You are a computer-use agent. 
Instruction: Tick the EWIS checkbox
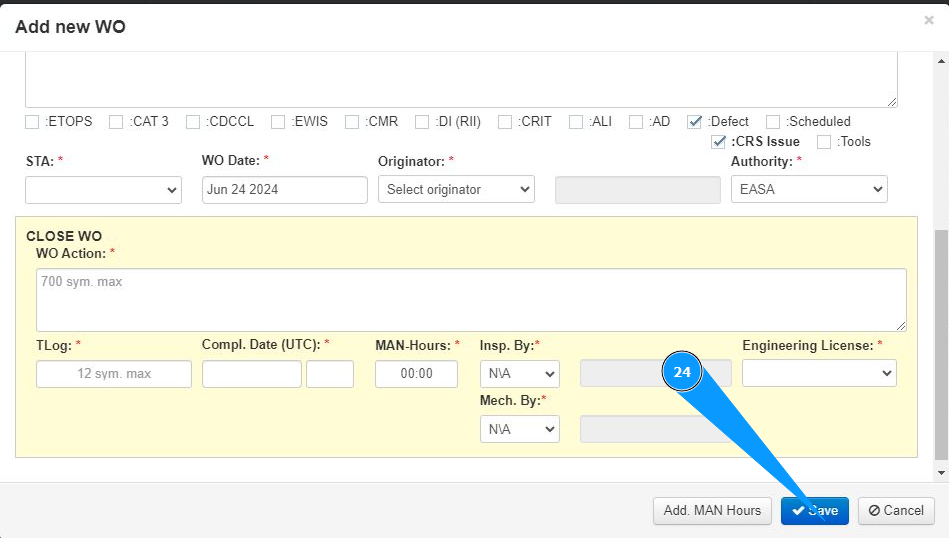click(278, 122)
